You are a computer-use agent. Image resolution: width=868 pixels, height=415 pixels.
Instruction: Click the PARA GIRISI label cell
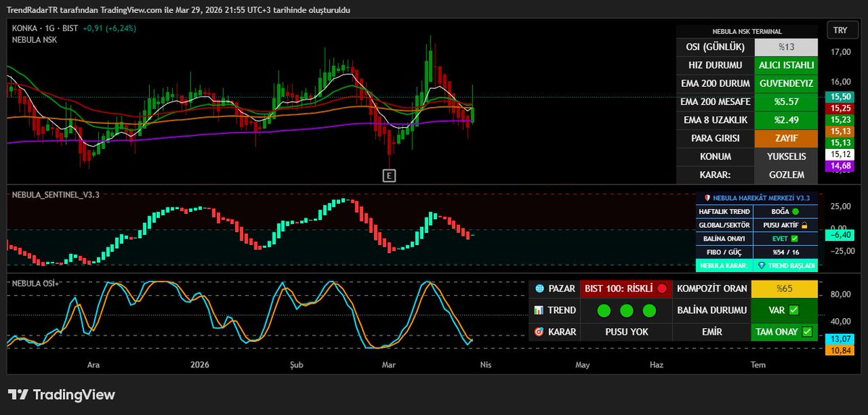[x=715, y=137]
